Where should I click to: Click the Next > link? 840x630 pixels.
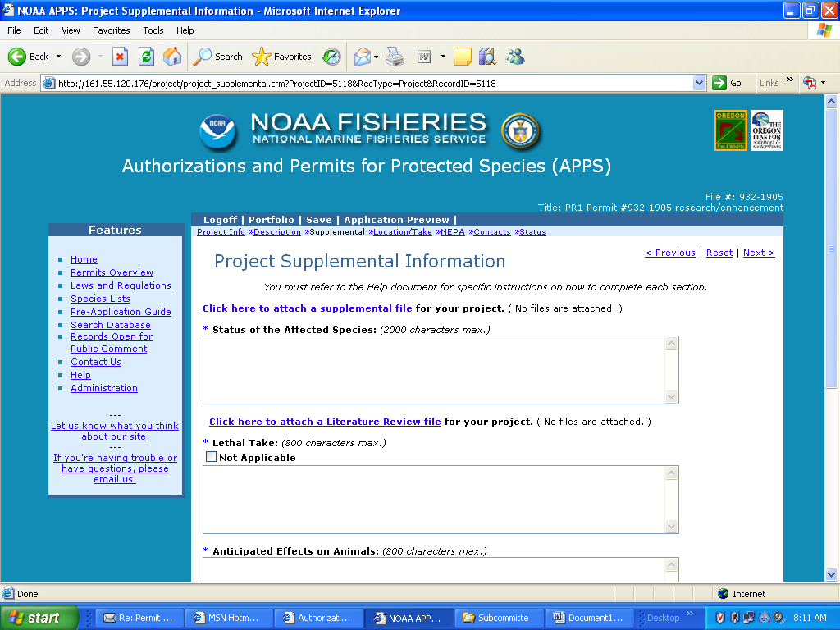click(x=759, y=253)
